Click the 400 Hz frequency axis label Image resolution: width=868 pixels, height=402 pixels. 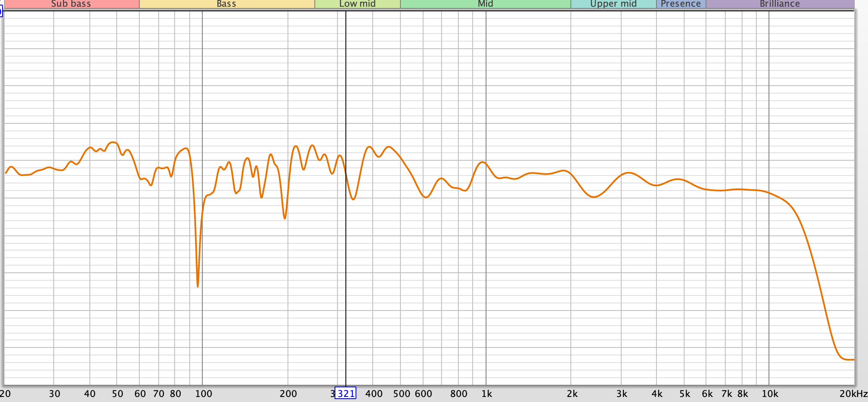coord(374,394)
